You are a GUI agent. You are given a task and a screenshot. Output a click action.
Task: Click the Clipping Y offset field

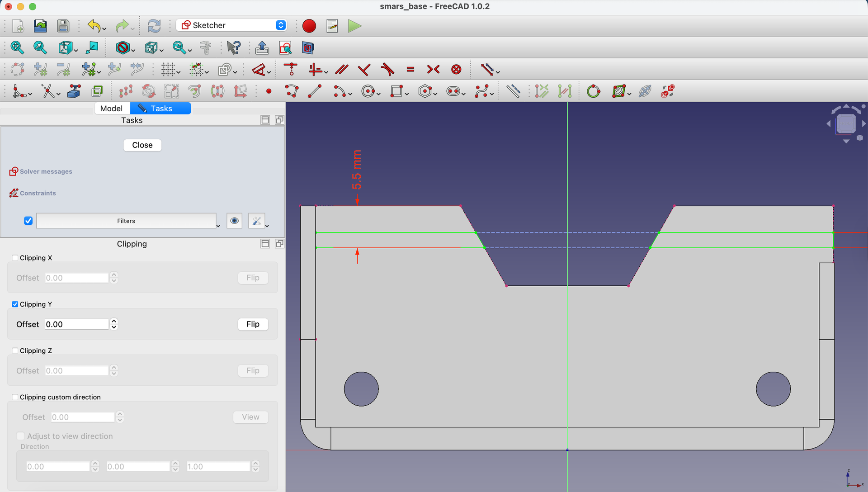[x=77, y=324]
